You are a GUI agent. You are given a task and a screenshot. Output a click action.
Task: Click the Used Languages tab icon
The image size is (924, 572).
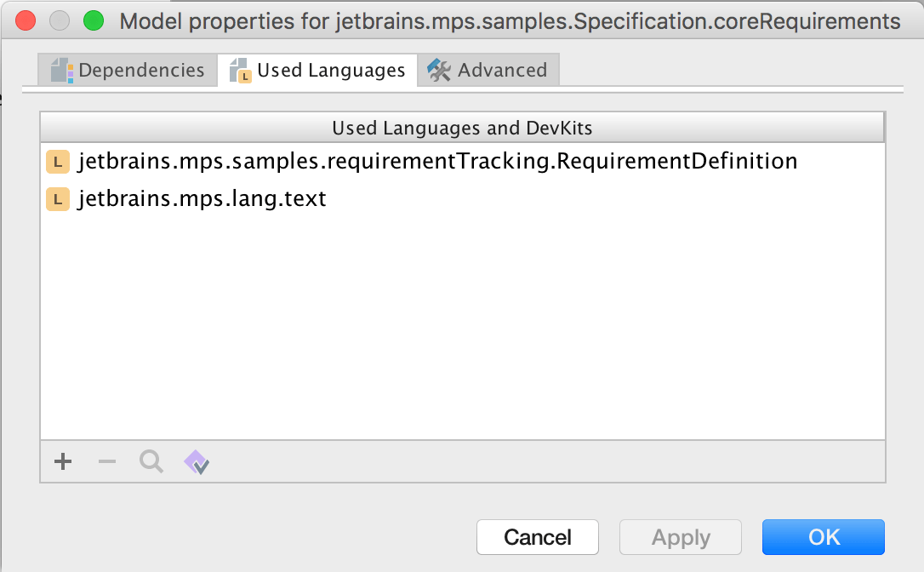(241, 71)
